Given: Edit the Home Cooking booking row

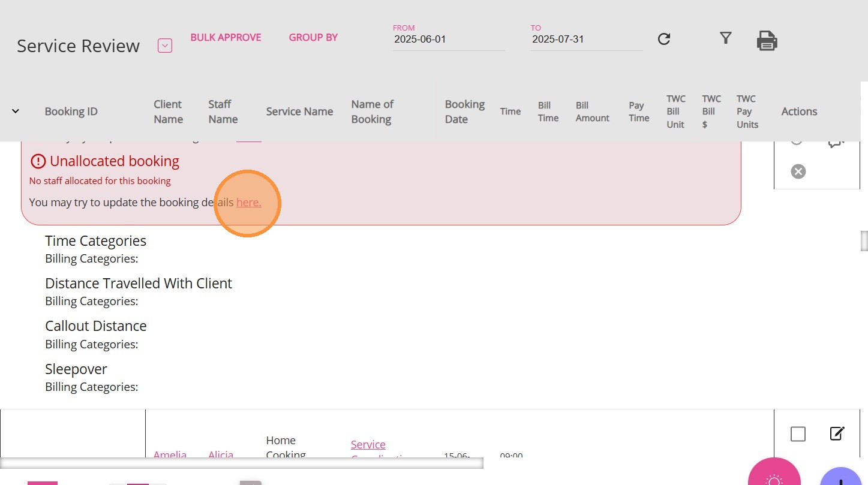Looking at the screenshot, I should click(x=837, y=433).
